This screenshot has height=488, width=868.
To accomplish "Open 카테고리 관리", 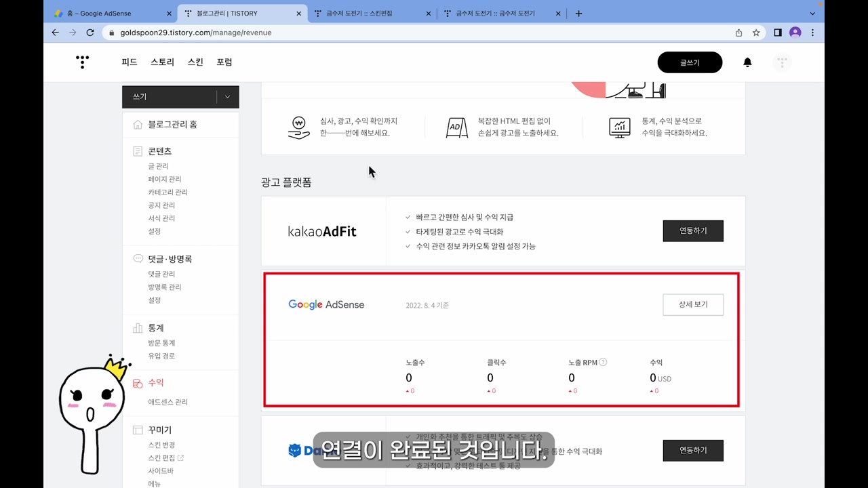I will click(168, 192).
